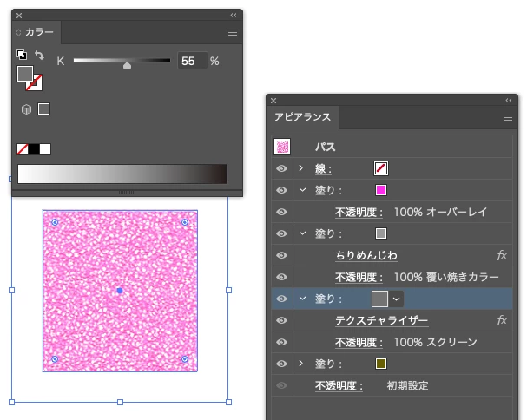The height and width of the screenshot is (420, 527).
Task: Toggle visibility of 覆い焼きカラー opacity row
Action: 281,277
